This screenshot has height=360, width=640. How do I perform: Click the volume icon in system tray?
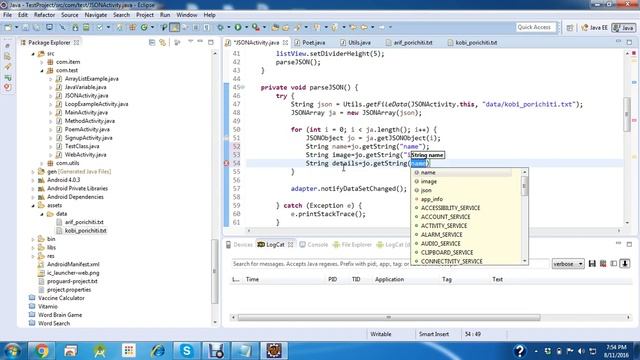(582, 351)
